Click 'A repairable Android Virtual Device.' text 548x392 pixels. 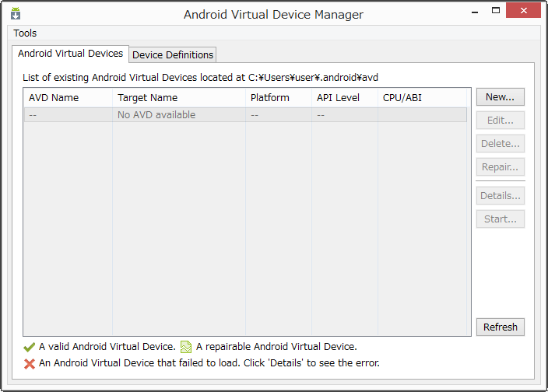[276, 347]
